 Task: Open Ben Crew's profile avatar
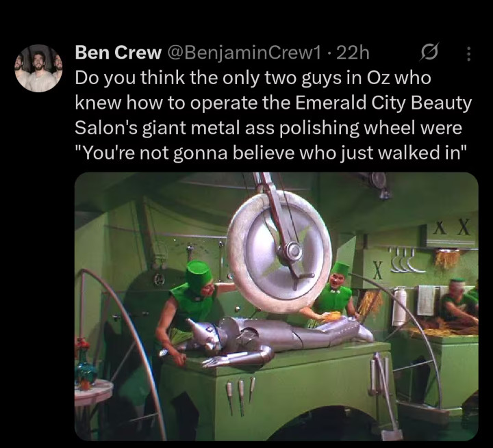[38, 68]
